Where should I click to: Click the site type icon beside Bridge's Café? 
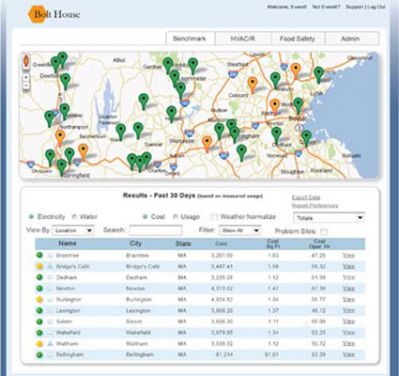pyautogui.click(x=50, y=267)
